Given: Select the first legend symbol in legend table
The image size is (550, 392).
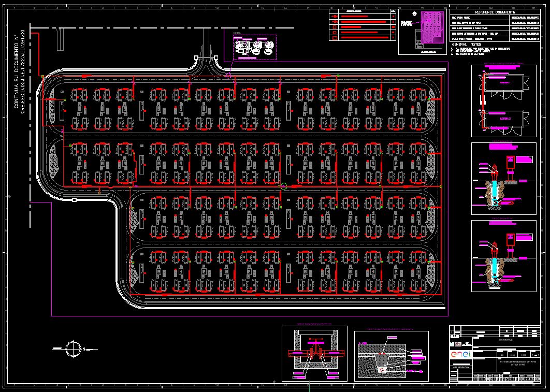Looking at the screenshot, I should point(335,17).
